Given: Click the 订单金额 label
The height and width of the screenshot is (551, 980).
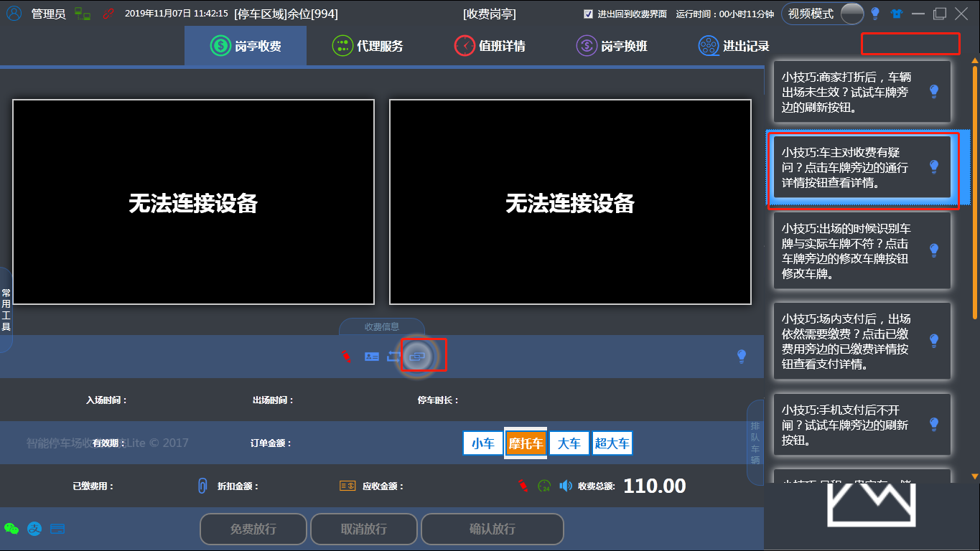Looking at the screenshot, I should click(271, 443).
